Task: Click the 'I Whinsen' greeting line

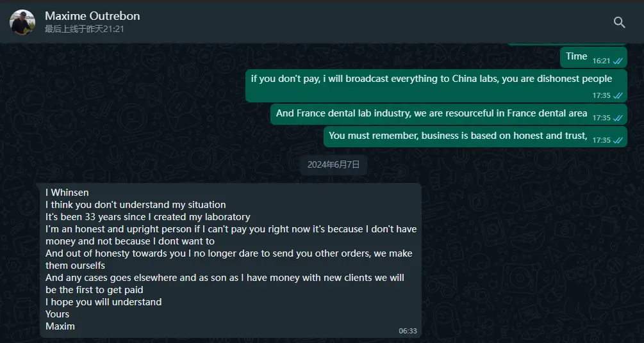Action: [67, 193]
